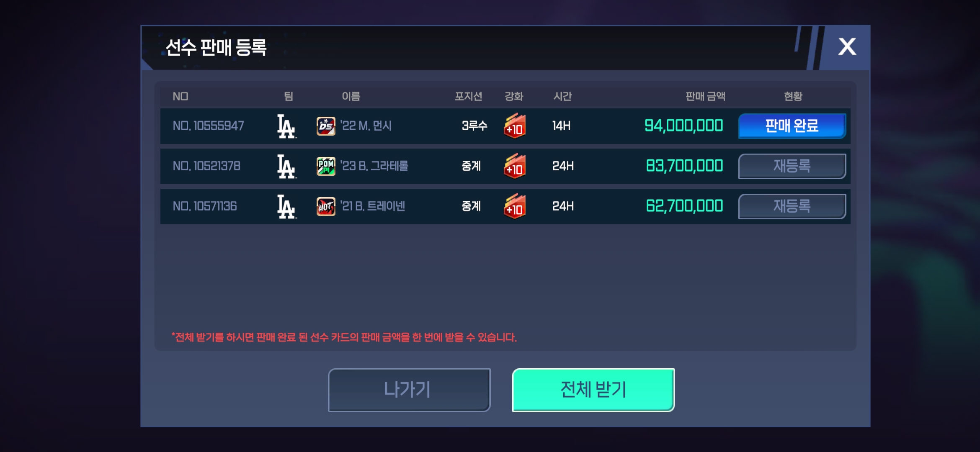
Task: Click the blue 판매 완료 button
Action: (x=792, y=126)
